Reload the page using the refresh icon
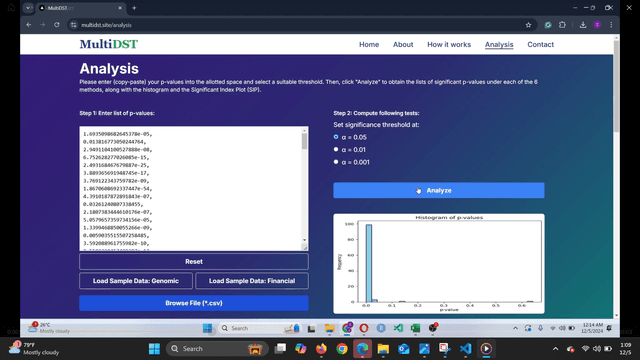Viewport: 640px width, 360px height. tap(57, 25)
